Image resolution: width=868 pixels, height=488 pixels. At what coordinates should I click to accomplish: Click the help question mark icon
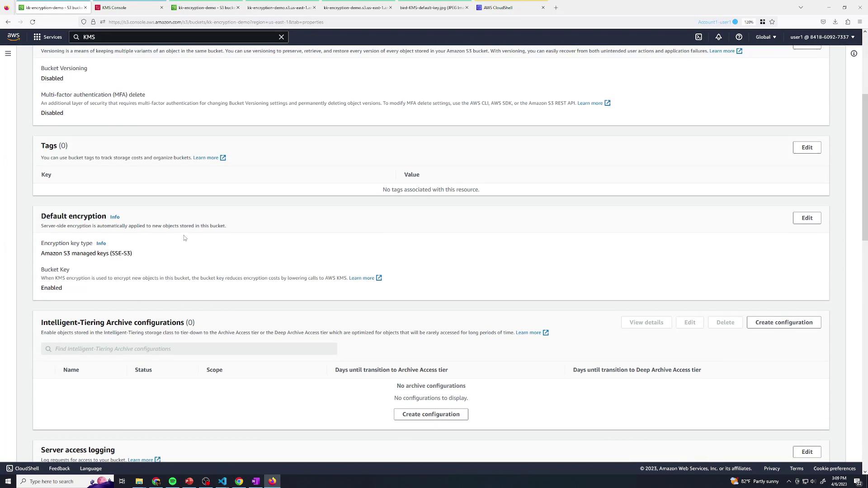pyautogui.click(x=739, y=37)
